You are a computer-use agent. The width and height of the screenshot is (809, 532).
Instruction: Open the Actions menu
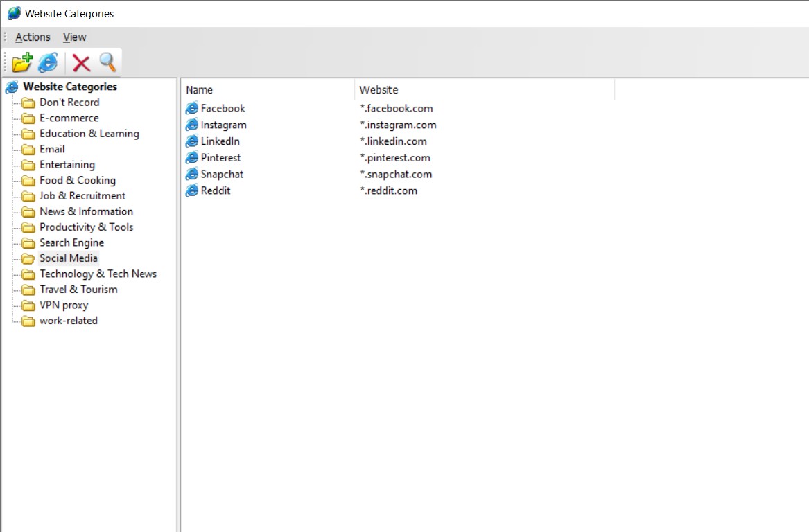click(x=32, y=37)
